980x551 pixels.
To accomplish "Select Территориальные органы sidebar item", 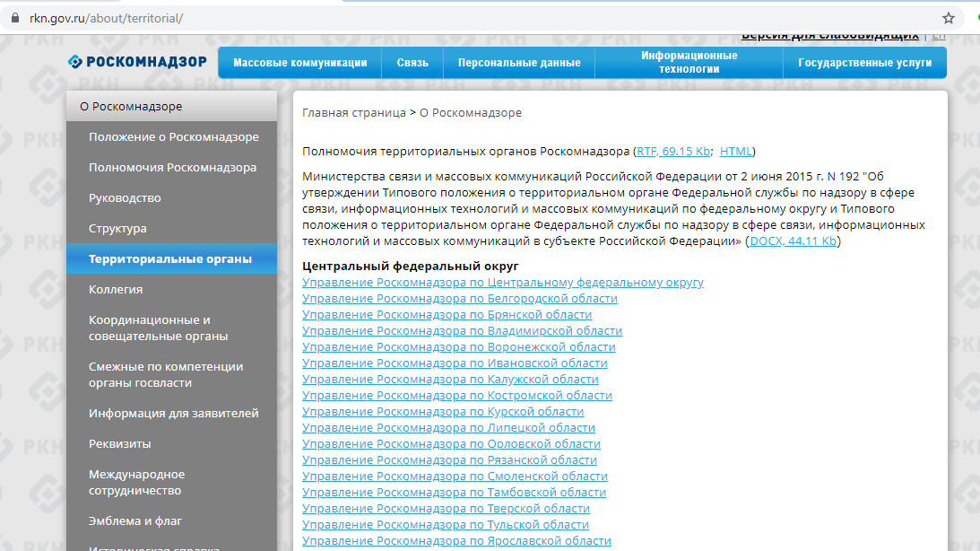I will [x=172, y=259].
